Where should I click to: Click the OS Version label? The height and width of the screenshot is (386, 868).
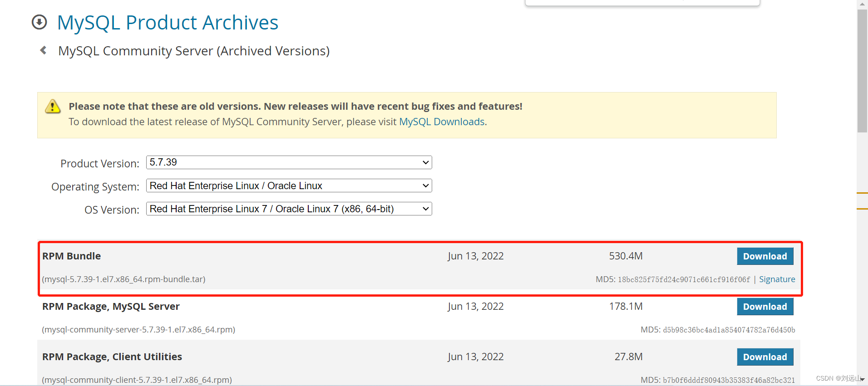[x=112, y=210]
